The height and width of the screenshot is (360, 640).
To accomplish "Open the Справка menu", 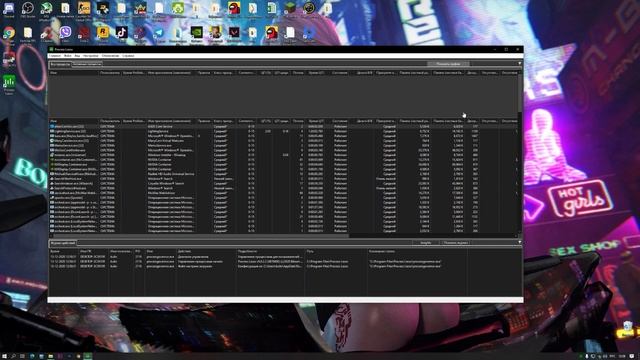I will click(128, 56).
